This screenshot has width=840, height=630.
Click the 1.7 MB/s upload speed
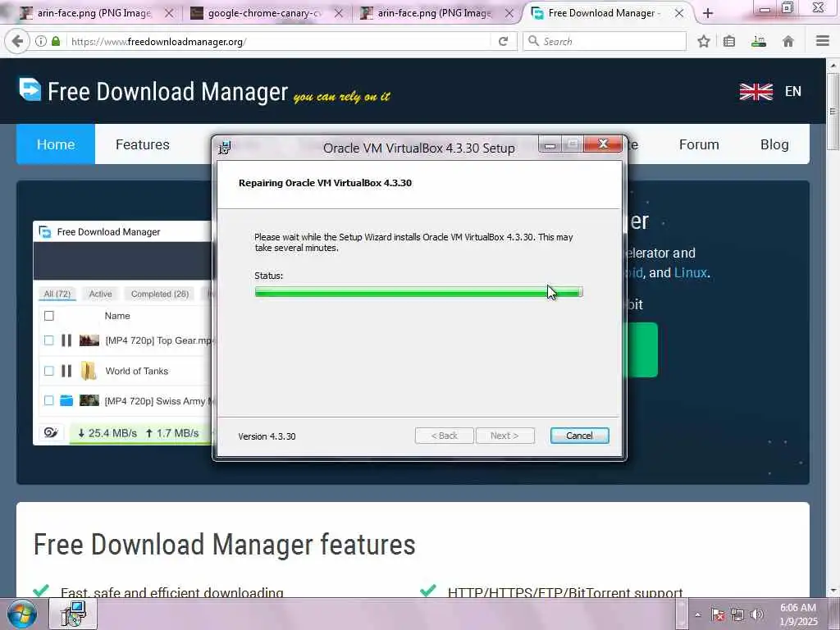pyautogui.click(x=172, y=433)
